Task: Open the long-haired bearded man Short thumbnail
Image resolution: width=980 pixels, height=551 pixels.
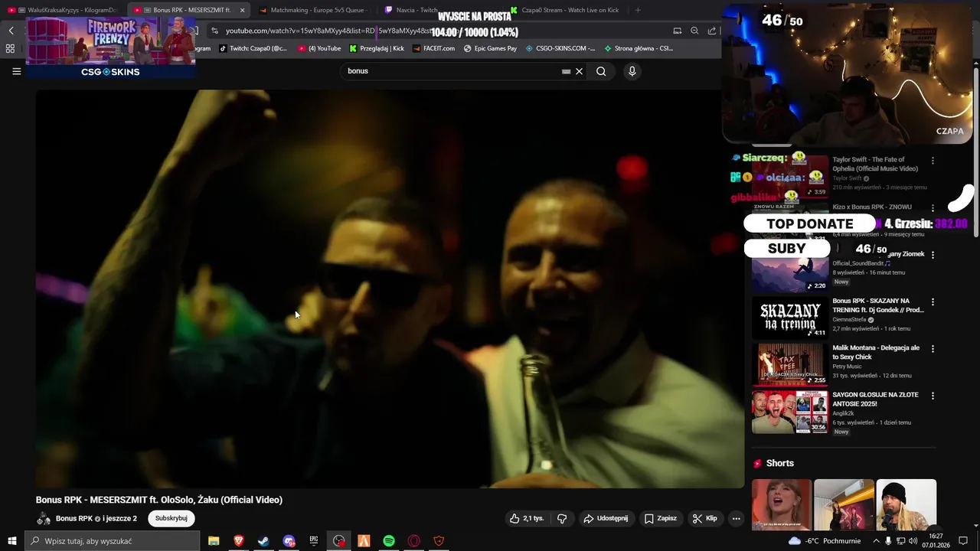Action: coord(906,504)
